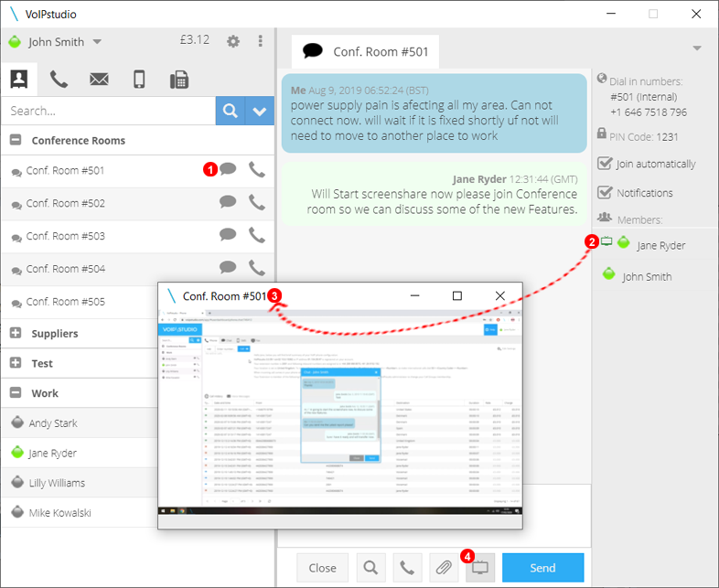This screenshot has height=588, width=719.
Task: Select the Conf. Room #501 chat tab
Action: coord(365,52)
